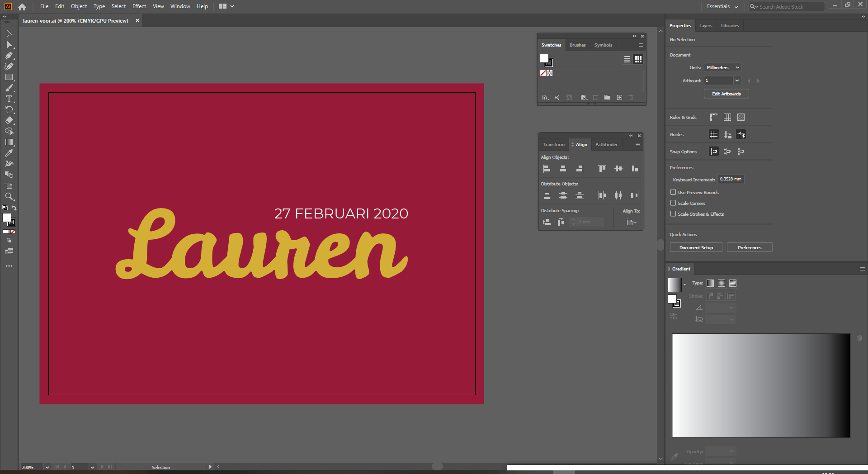Viewport: 868px width, 474px height.
Task: Enable Scale Corners preference
Action: tap(673, 203)
